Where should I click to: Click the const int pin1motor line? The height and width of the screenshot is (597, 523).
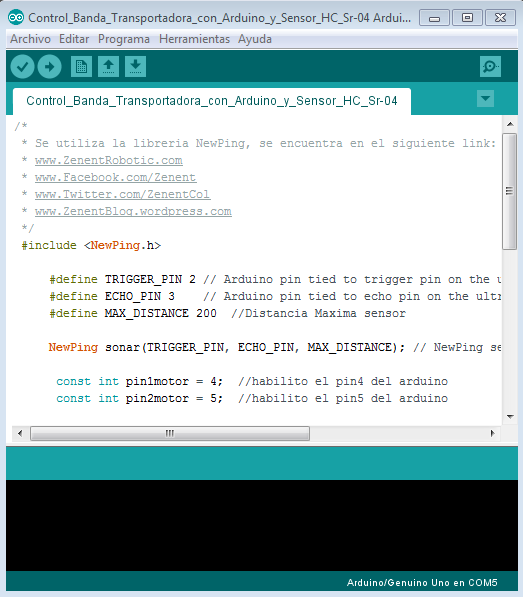tap(252, 382)
